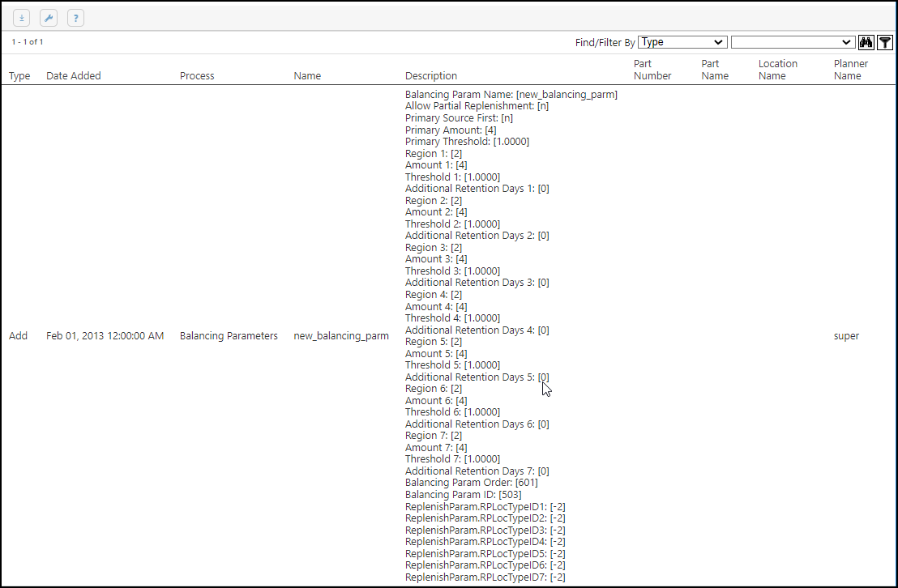Sort by the Type column header

tap(19, 76)
